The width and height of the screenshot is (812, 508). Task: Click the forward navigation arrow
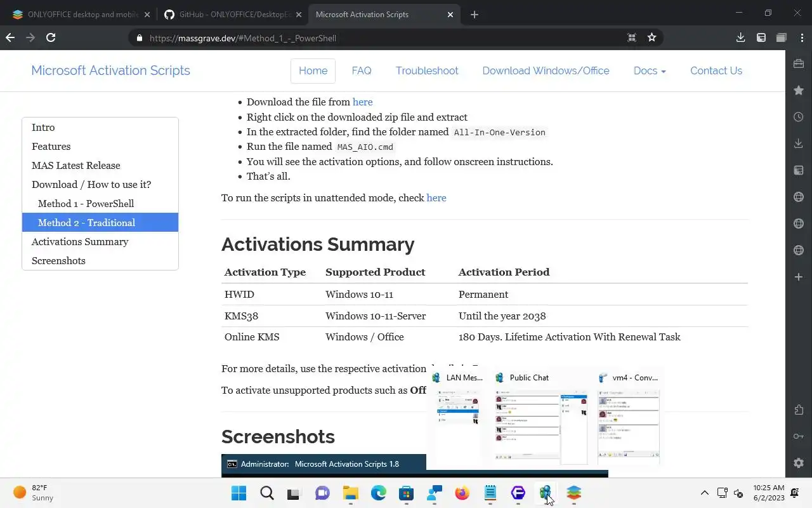[30, 37]
